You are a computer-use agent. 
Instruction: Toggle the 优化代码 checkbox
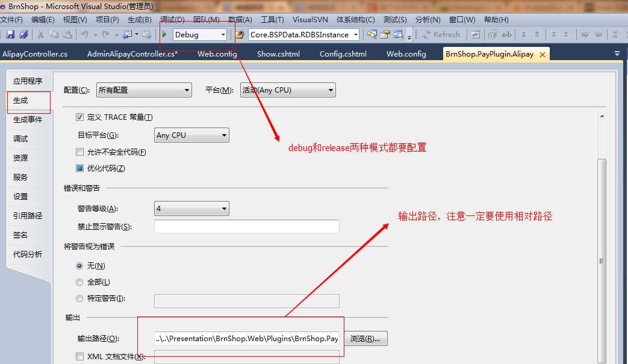click(x=79, y=168)
